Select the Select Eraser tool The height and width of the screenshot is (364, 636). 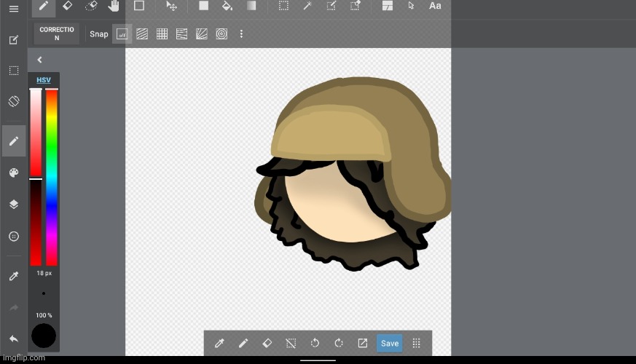click(x=356, y=6)
